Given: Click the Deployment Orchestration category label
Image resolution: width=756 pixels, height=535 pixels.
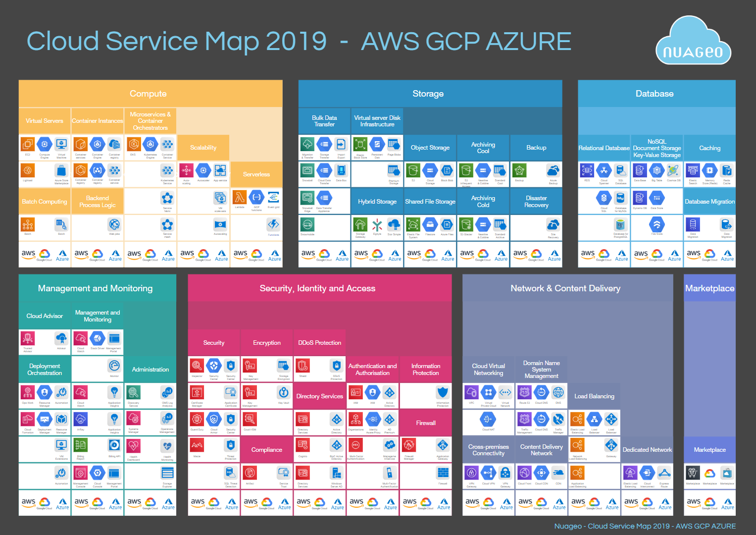Looking at the screenshot, I should 45,370.
